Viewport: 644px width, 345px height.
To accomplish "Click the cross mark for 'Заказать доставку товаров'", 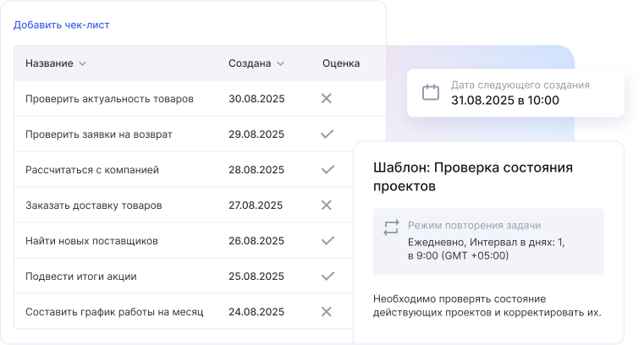I will [x=327, y=205].
